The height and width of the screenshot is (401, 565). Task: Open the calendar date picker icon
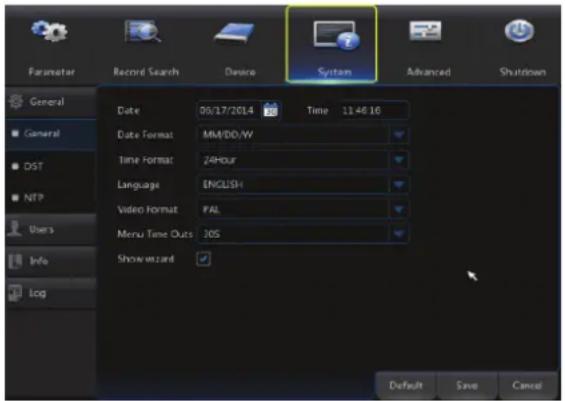pyautogui.click(x=271, y=110)
